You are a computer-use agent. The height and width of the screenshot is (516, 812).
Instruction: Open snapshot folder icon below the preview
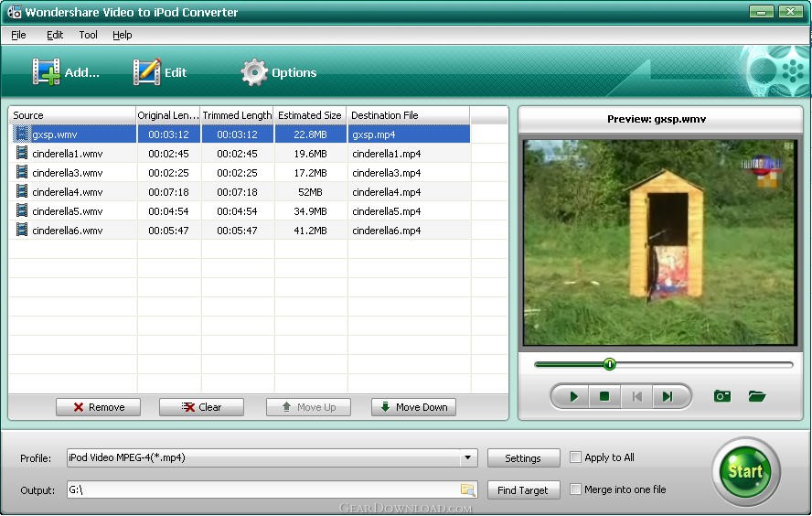[757, 396]
